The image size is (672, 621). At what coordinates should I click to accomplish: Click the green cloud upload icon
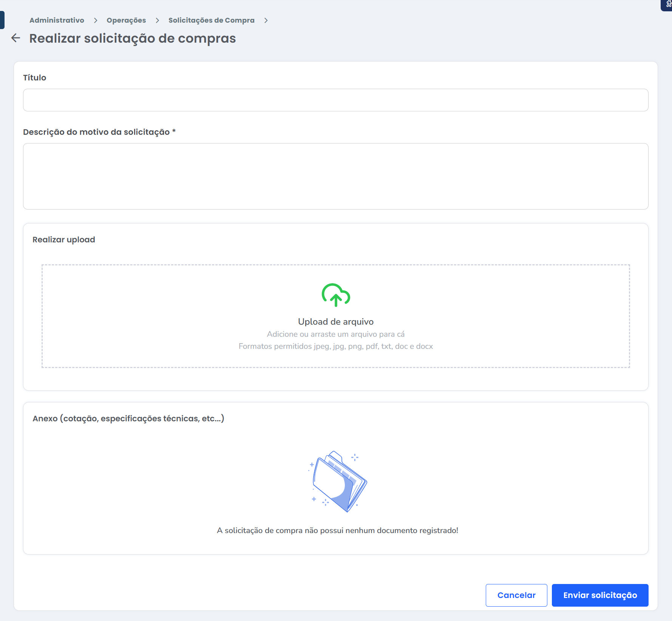[335, 295]
